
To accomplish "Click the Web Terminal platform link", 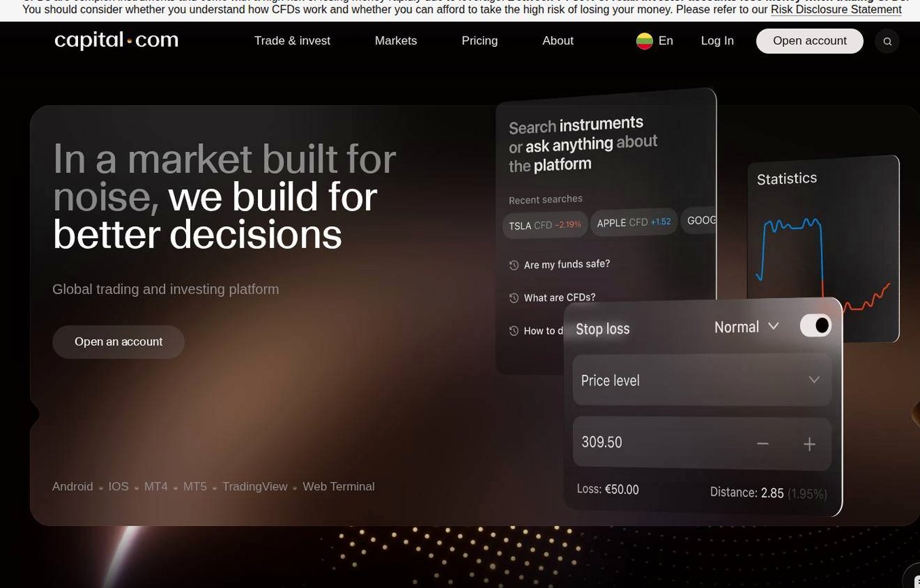I will click(x=338, y=487).
